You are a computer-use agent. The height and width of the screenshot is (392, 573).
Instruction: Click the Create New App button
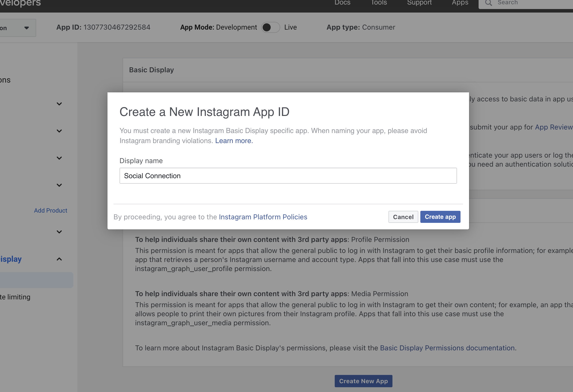pyautogui.click(x=363, y=381)
